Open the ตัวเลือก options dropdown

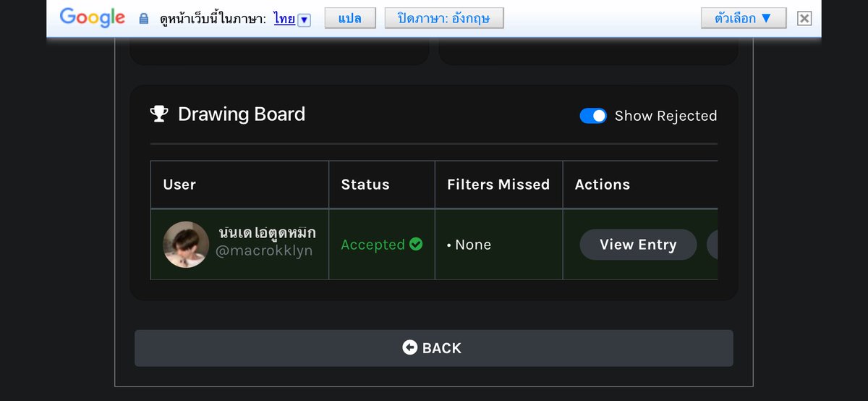[x=744, y=19]
